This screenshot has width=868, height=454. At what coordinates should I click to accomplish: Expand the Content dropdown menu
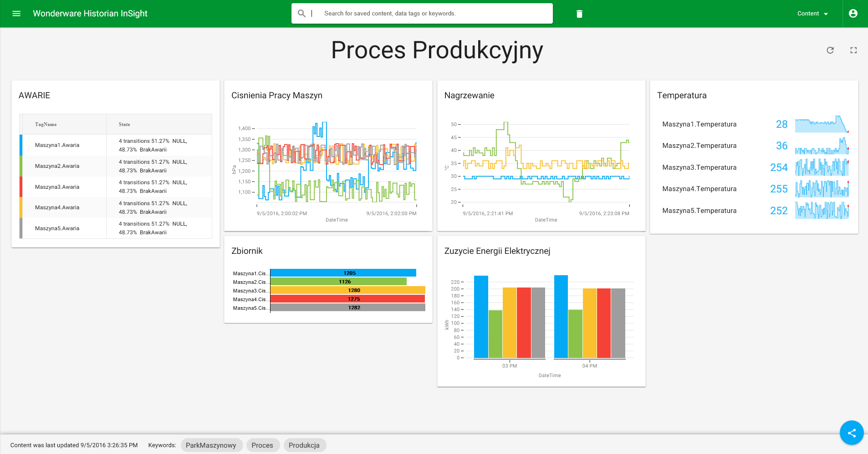812,14
